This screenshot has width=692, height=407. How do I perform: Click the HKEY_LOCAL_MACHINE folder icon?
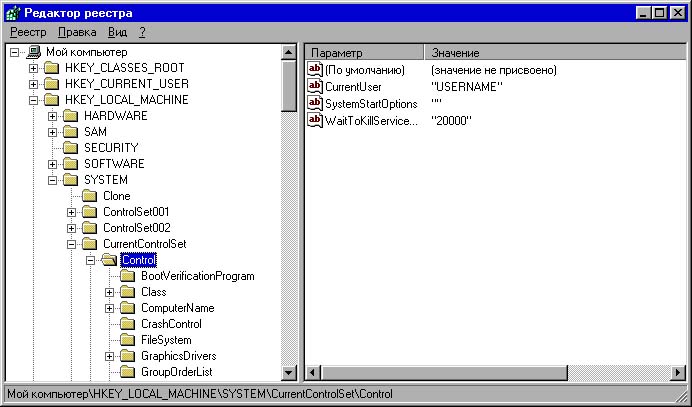point(51,100)
